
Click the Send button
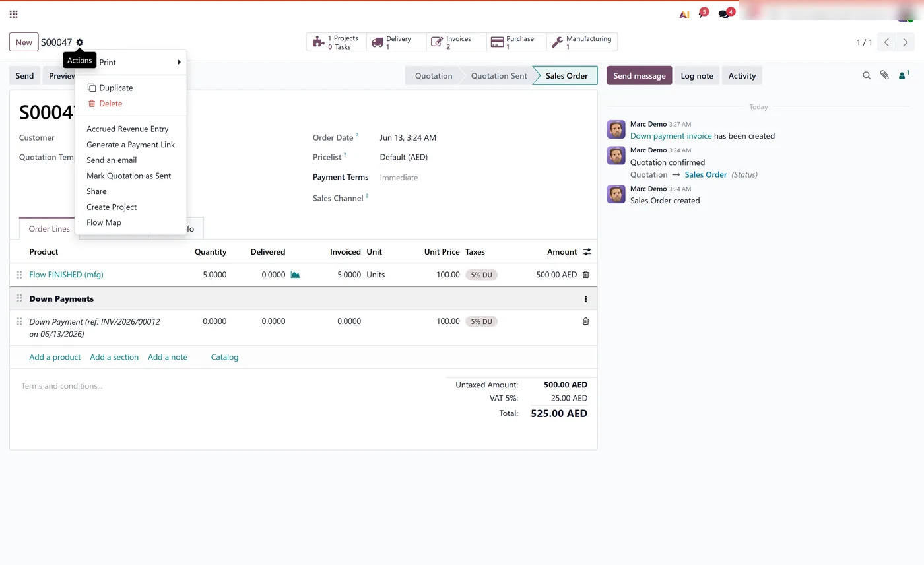(24, 75)
